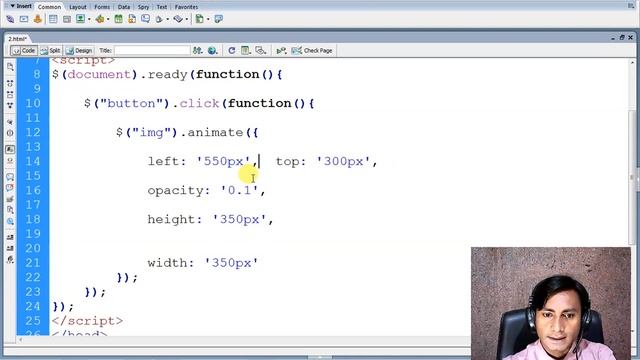Select the Common insert tab

pos(49,7)
